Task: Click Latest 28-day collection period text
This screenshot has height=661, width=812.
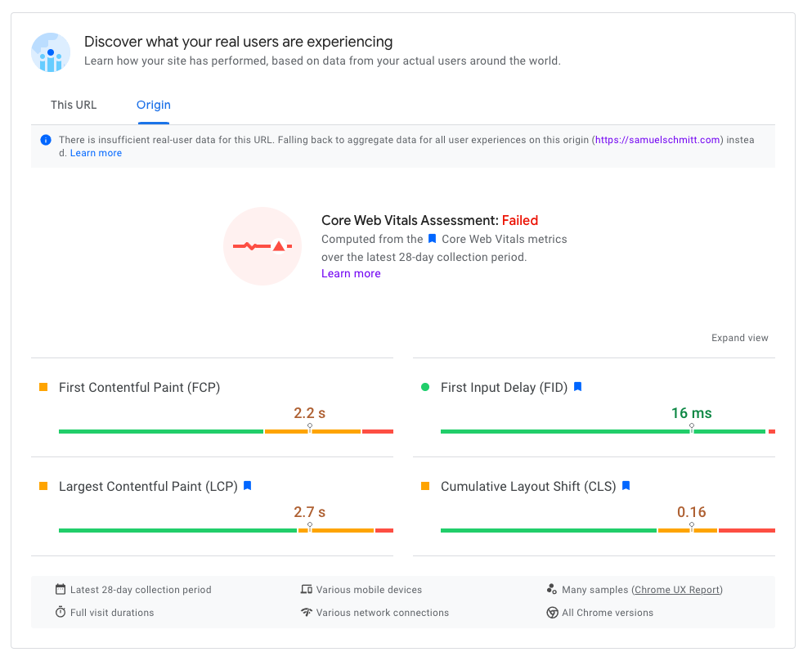Action: (141, 590)
